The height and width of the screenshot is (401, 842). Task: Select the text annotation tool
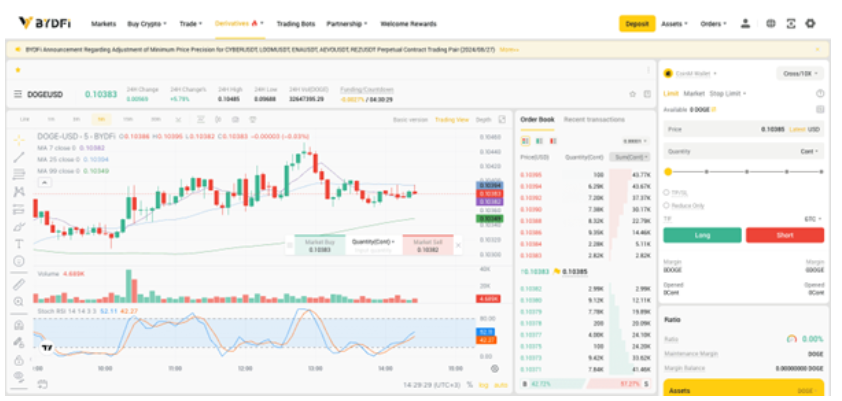pyautogui.click(x=19, y=244)
